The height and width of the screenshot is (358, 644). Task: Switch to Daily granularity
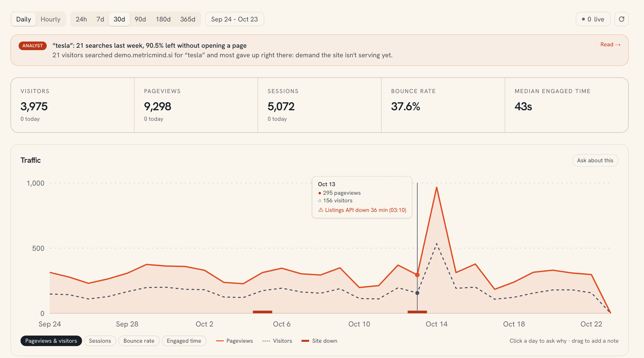pos(24,19)
